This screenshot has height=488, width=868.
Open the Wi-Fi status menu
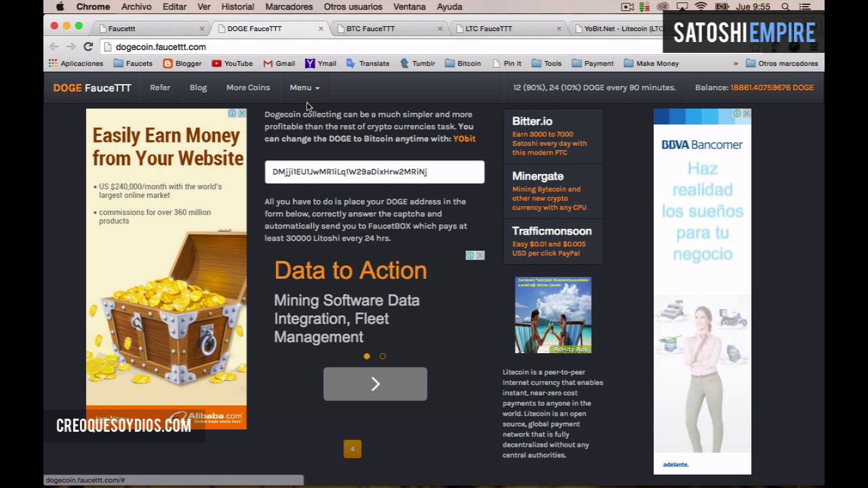701,7
